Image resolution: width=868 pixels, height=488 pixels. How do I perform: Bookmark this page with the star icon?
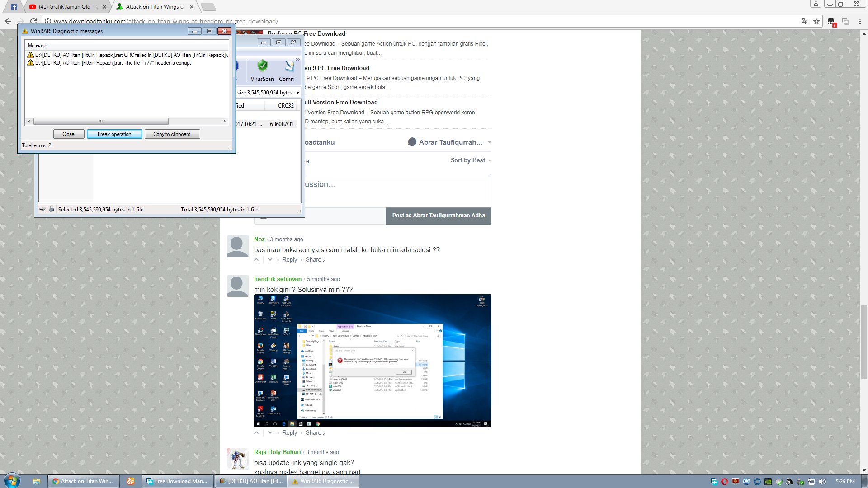tap(816, 21)
